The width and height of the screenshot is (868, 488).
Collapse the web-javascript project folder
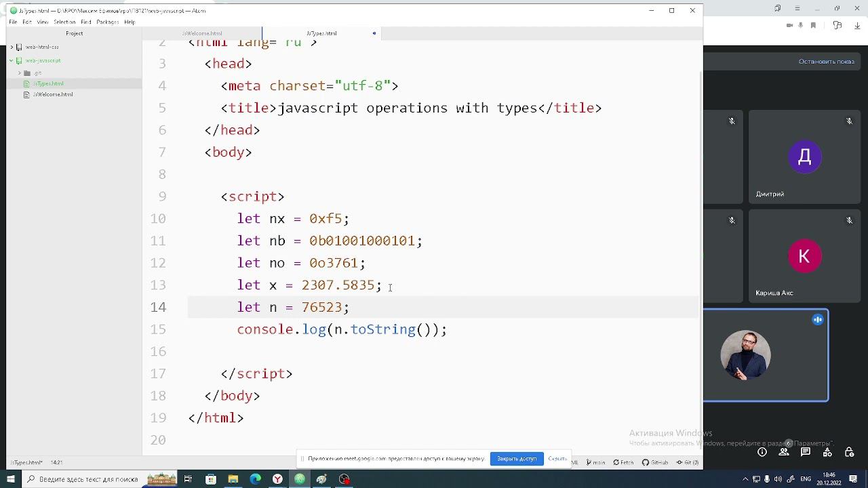12,60
